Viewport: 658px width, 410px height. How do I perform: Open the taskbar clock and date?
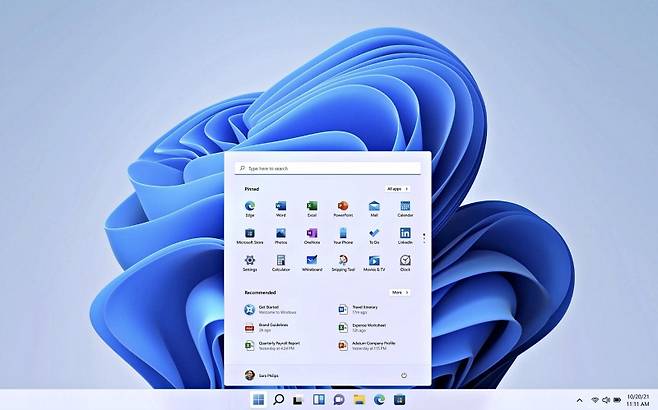636,399
